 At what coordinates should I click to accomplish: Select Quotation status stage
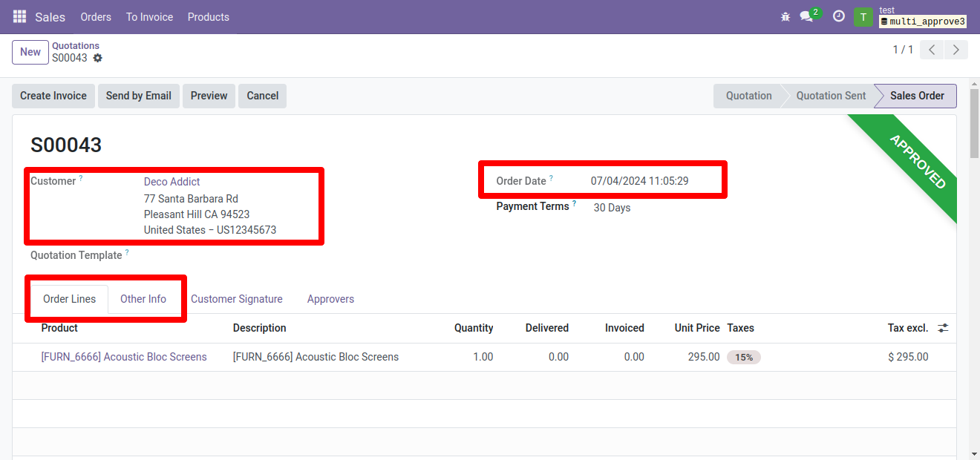click(748, 96)
